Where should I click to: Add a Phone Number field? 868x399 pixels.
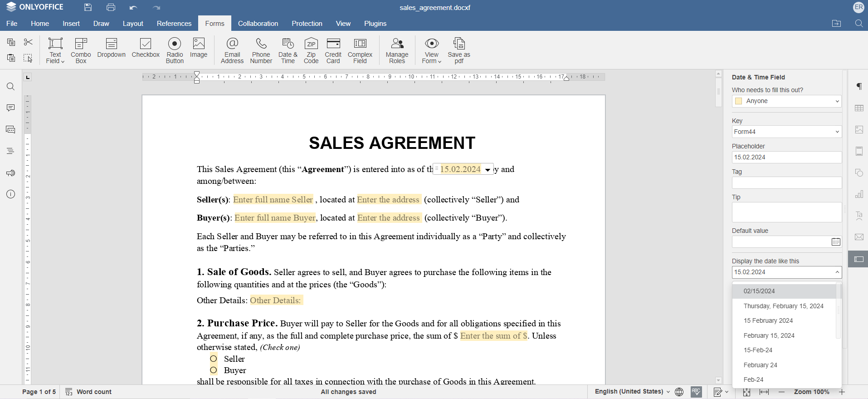(x=261, y=50)
